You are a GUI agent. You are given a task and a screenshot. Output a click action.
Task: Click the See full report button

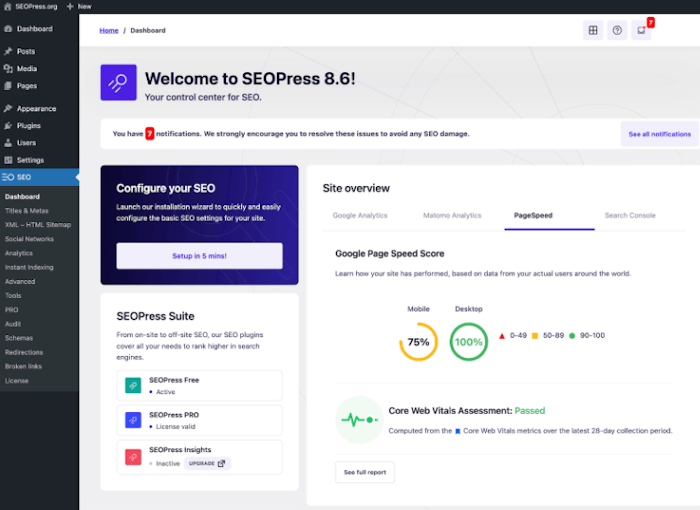(364, 472)
